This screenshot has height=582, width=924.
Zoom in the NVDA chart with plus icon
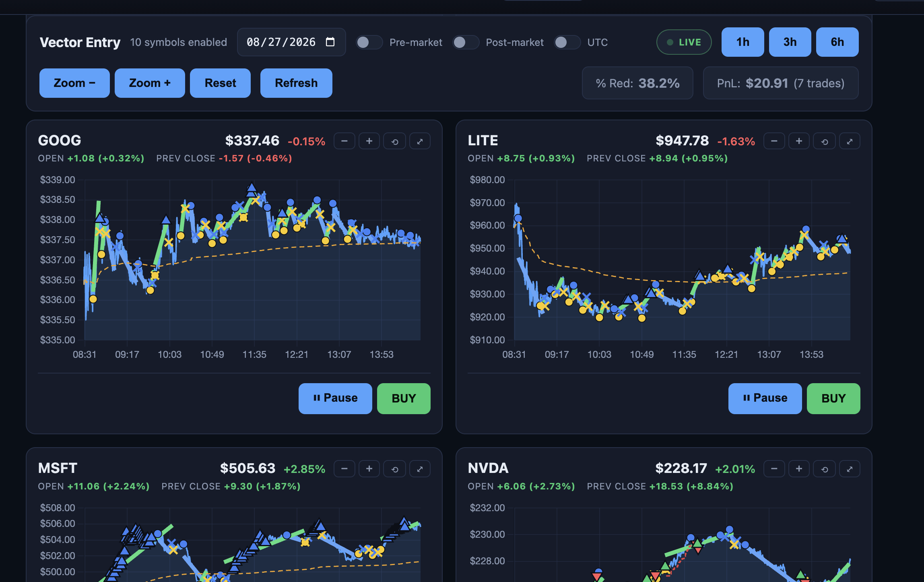[x=799, y=469]
